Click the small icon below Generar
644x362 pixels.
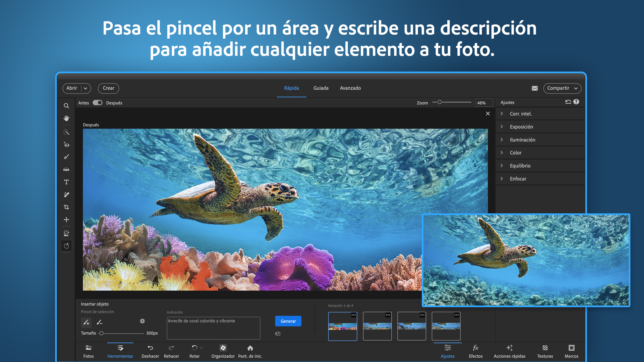pos(278,334)
